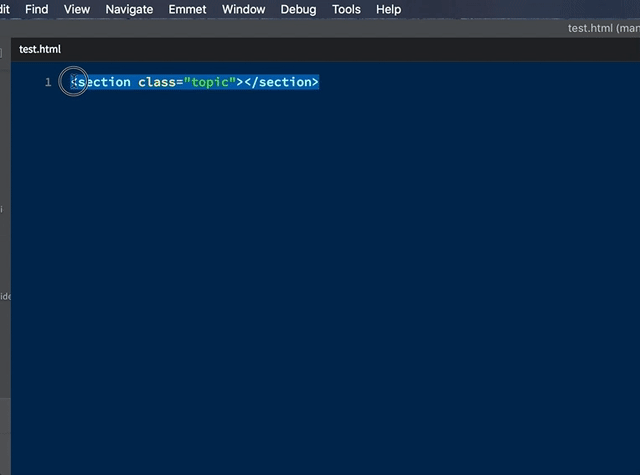Screen dimensions: 640x475
Task: Click the opening angle bracket on line 1
Action: point(73,82)
